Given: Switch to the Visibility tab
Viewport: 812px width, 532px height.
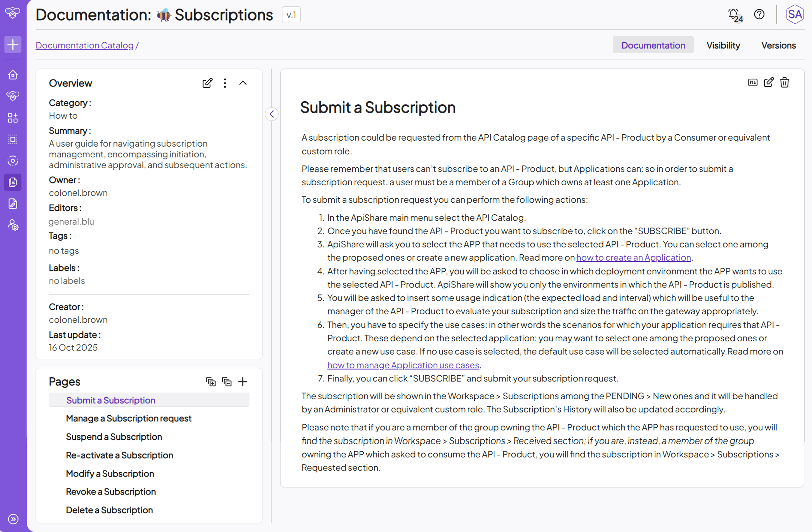Looking at the screenshot, I should tap(723, 45).
